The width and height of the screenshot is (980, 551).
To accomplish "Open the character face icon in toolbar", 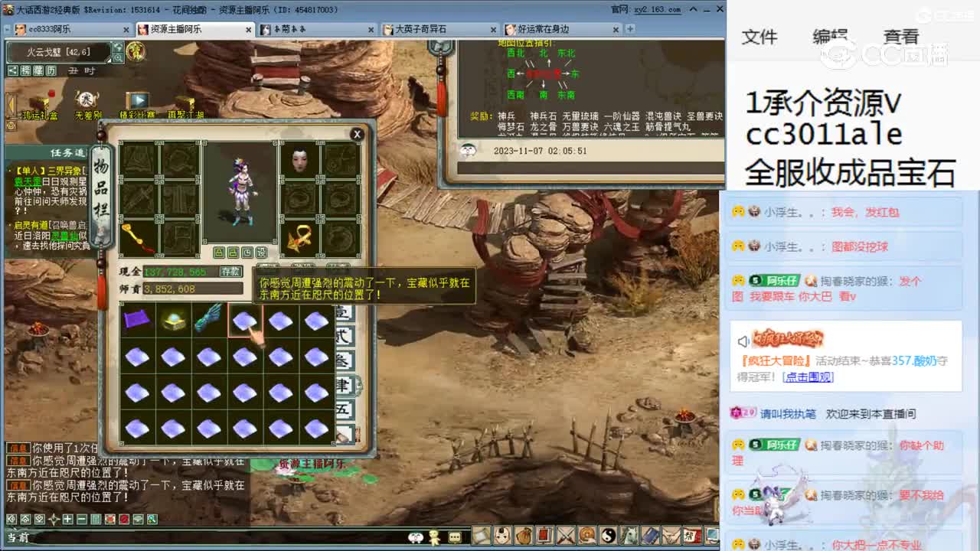I will click(502, 535).
